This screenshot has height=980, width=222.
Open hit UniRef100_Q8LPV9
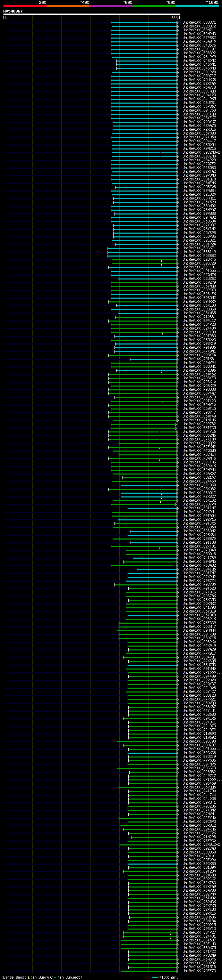[x=199, y=57]
